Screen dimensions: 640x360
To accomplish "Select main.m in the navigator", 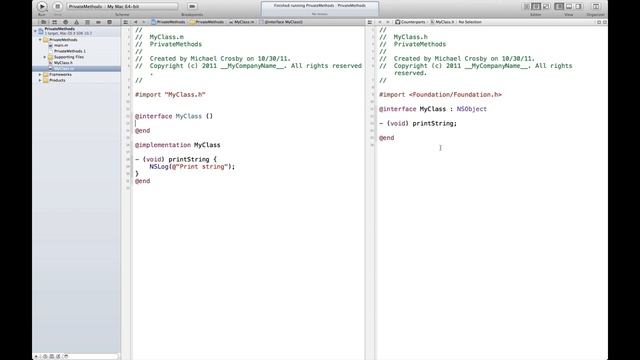I will click(61, 46).
